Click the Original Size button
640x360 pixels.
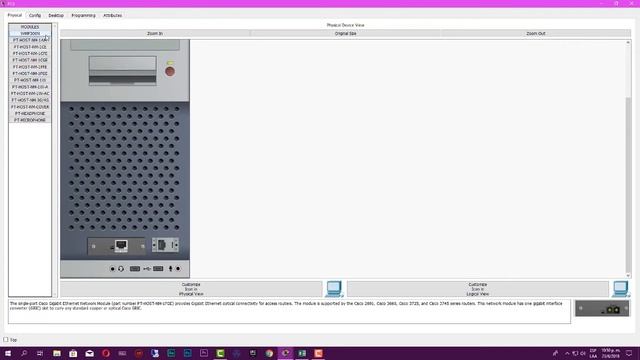click(x=345, y=33)
